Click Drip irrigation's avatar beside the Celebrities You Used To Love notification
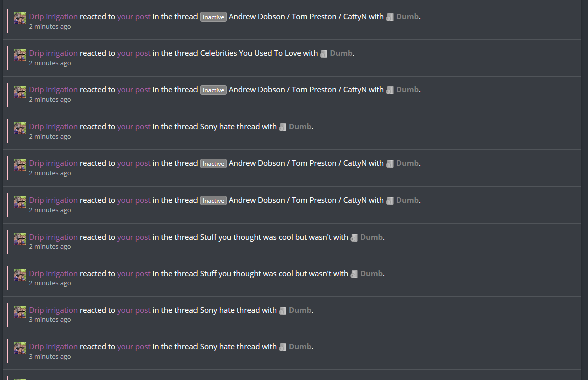Viewport: 588px width, 380px height. click(20, 55)
